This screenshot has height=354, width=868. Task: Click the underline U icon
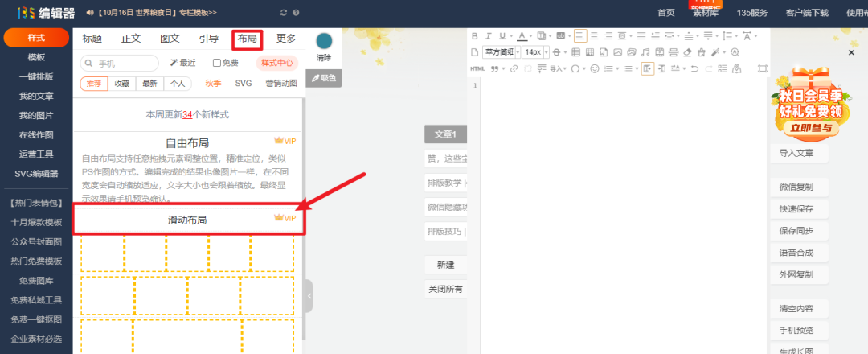click(502, 36)
